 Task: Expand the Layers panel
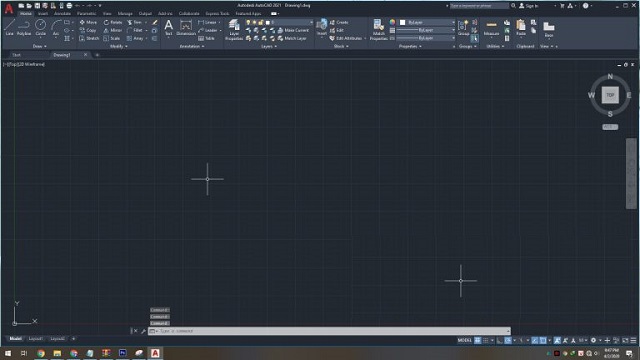click(x=269, y=47)
